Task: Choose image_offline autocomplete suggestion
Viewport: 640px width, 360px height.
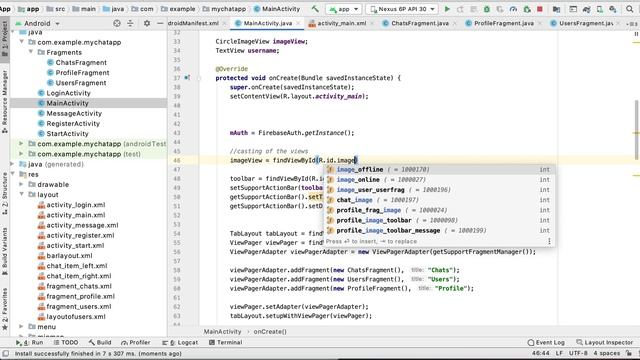Action: 439,169
